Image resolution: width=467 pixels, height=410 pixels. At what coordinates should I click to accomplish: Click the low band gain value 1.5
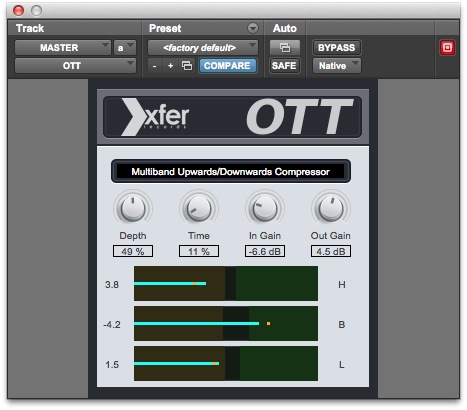112,365
